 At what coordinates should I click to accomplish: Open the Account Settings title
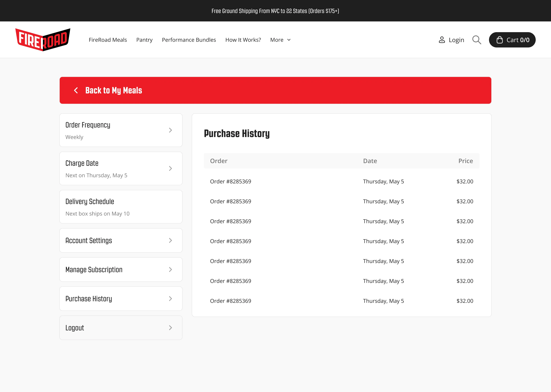(x=89, y=240)
